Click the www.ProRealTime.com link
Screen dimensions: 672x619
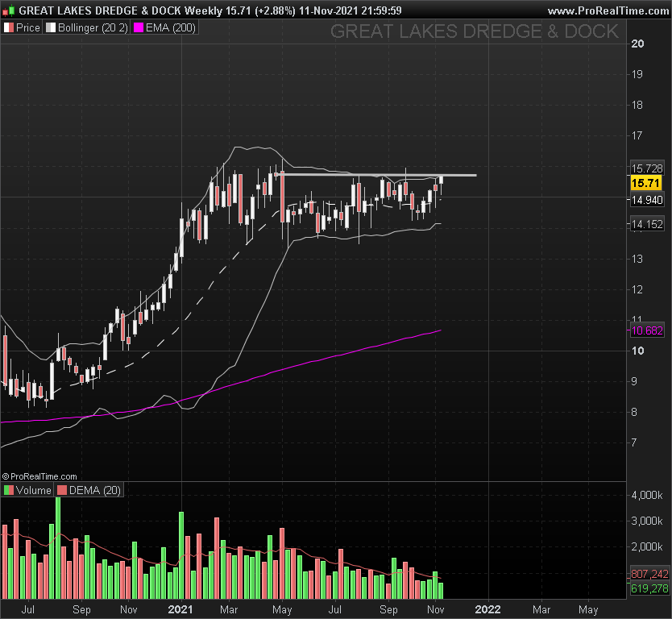608,10
